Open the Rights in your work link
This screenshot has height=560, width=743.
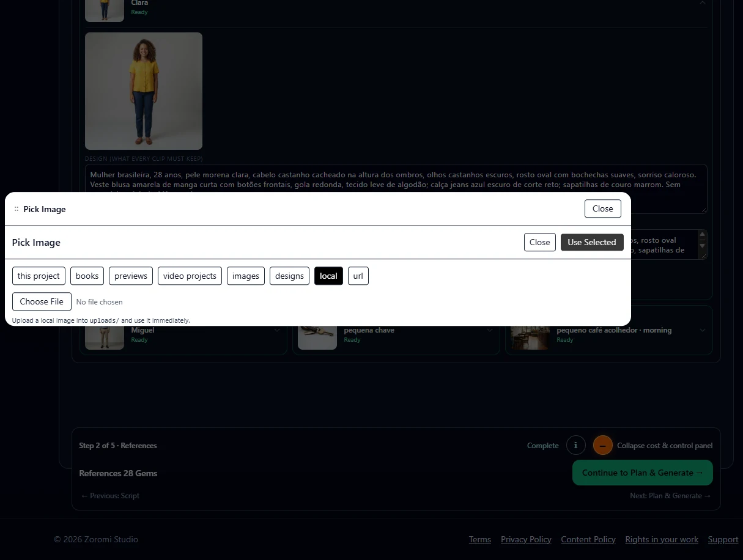click(x=662, y=539)
